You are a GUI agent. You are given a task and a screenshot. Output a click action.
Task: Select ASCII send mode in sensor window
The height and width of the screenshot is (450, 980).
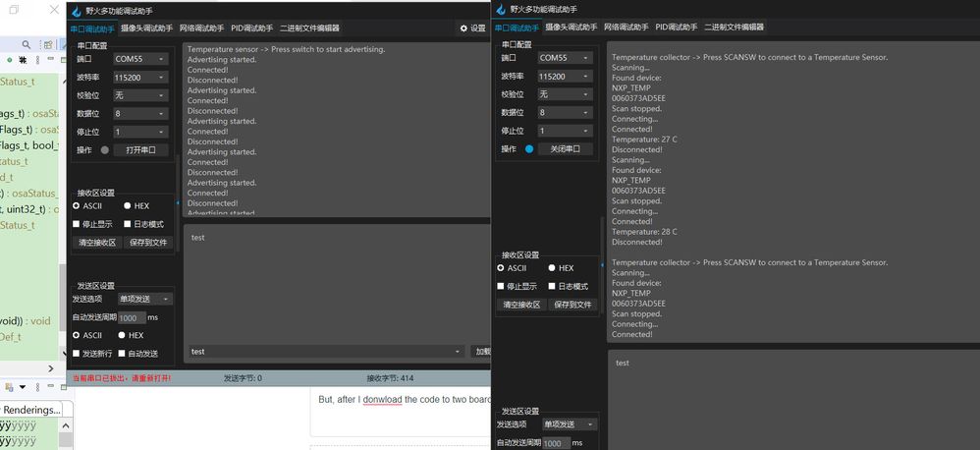click(x=77, y=335)
